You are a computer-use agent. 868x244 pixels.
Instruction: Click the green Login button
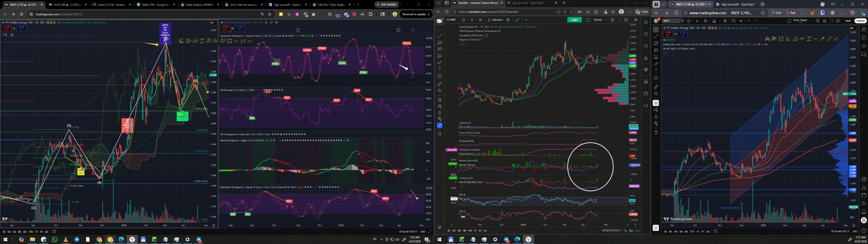[574, 20]
